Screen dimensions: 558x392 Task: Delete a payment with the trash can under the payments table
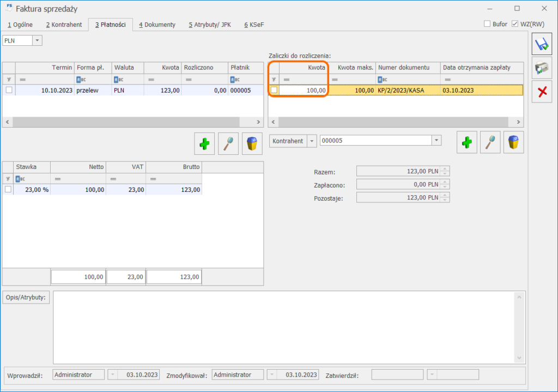coord(252,144)
